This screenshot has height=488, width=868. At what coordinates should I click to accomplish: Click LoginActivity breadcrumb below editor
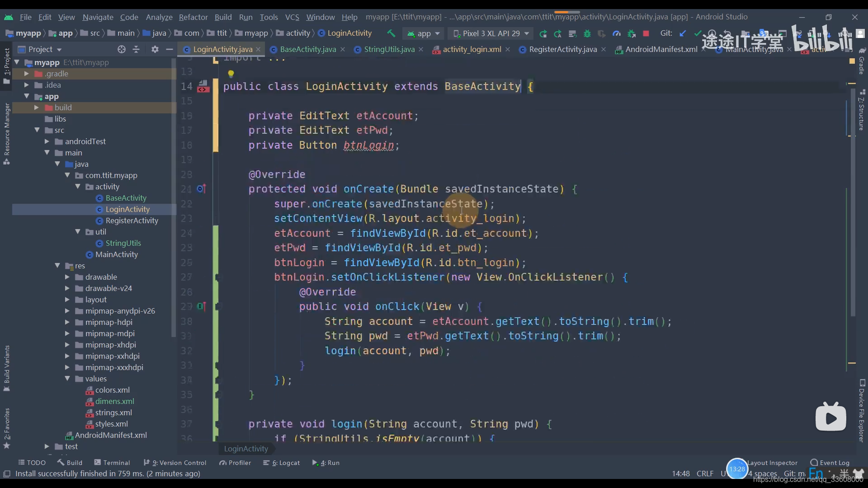(x=246, y=449)
